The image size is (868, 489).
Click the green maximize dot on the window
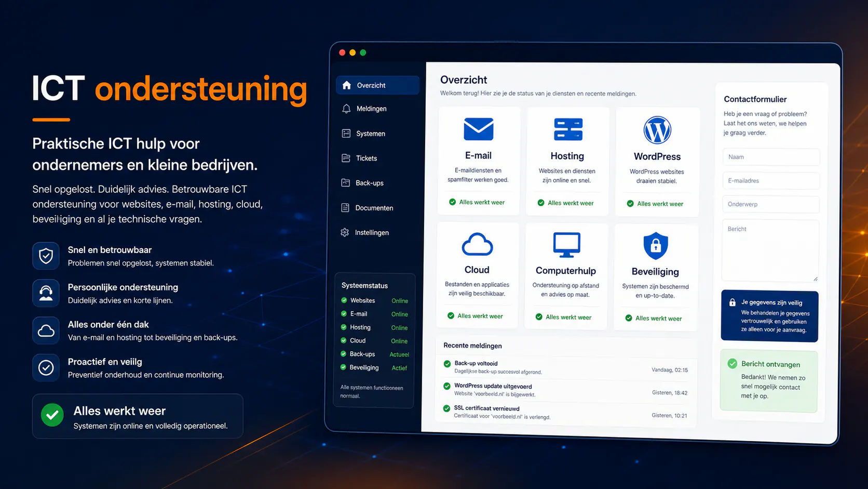(x=363, y=52)
